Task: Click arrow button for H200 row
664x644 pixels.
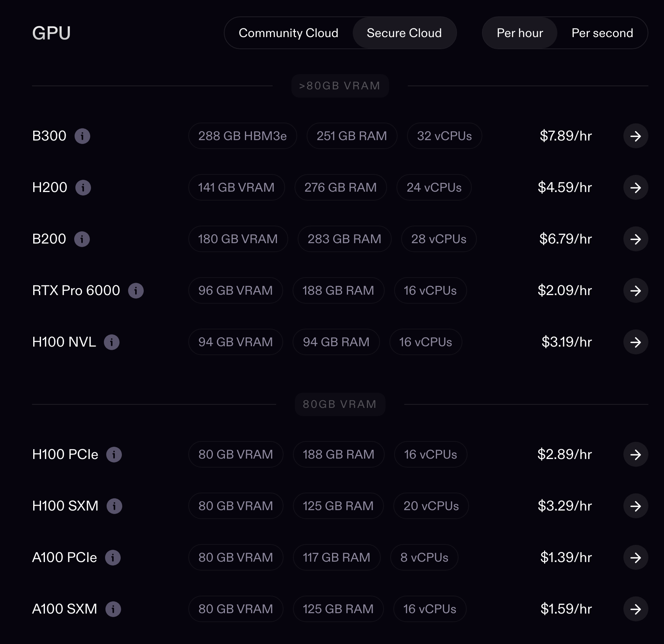Action: (635, 187)
